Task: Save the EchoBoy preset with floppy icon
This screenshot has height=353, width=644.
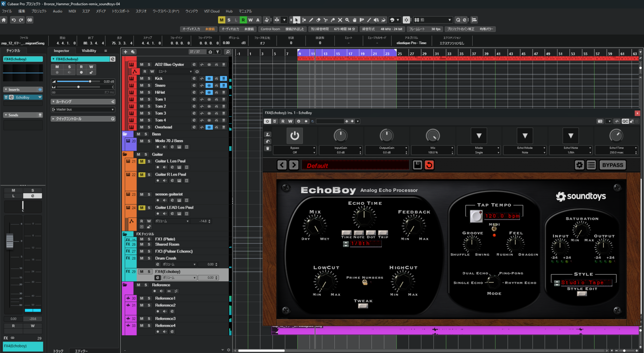Action: 417,165
